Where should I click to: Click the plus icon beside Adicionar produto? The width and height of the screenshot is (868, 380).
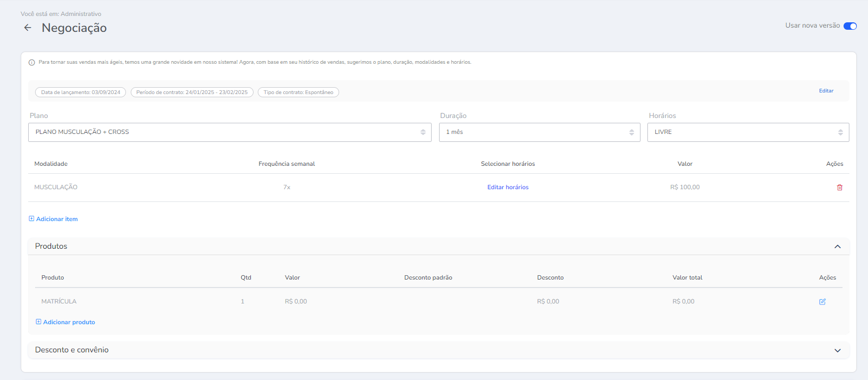point(38,322)
